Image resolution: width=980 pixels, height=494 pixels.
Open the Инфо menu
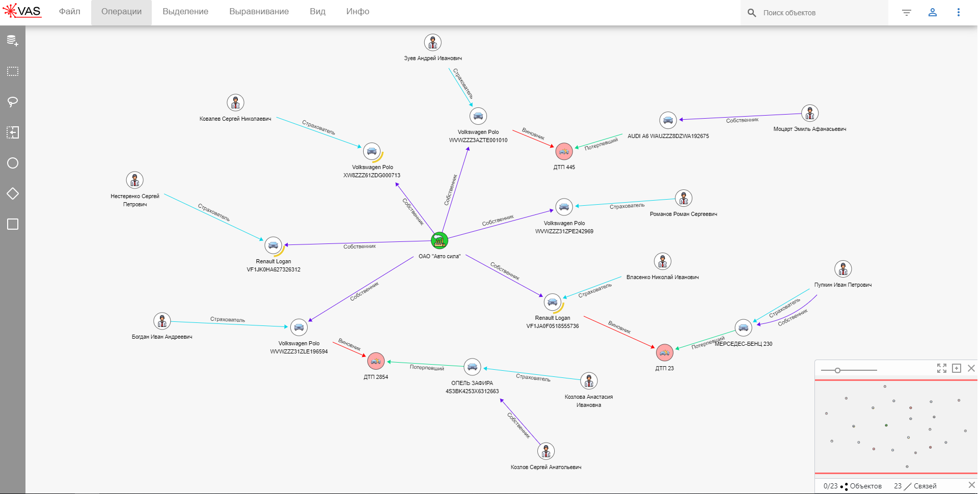click(358, 11)
